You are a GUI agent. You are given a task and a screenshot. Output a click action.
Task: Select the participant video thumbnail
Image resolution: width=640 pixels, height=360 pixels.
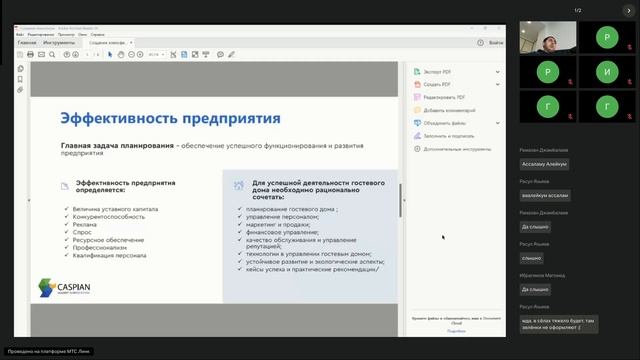548,38
